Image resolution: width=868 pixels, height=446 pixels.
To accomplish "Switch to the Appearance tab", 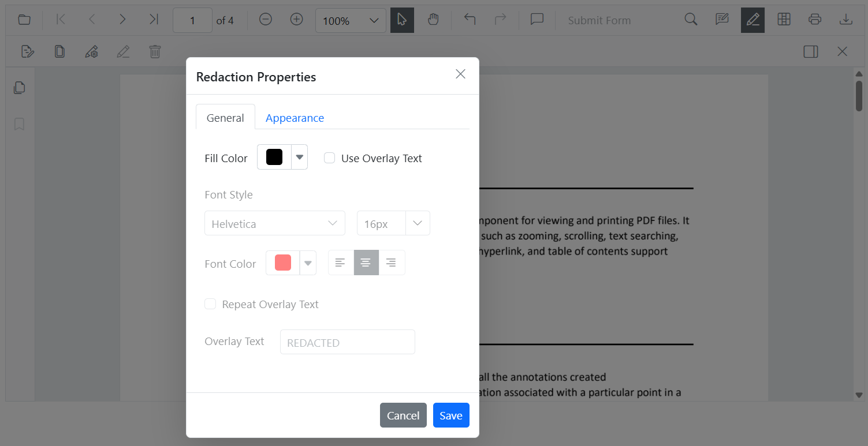I will [x=295, y=118].
